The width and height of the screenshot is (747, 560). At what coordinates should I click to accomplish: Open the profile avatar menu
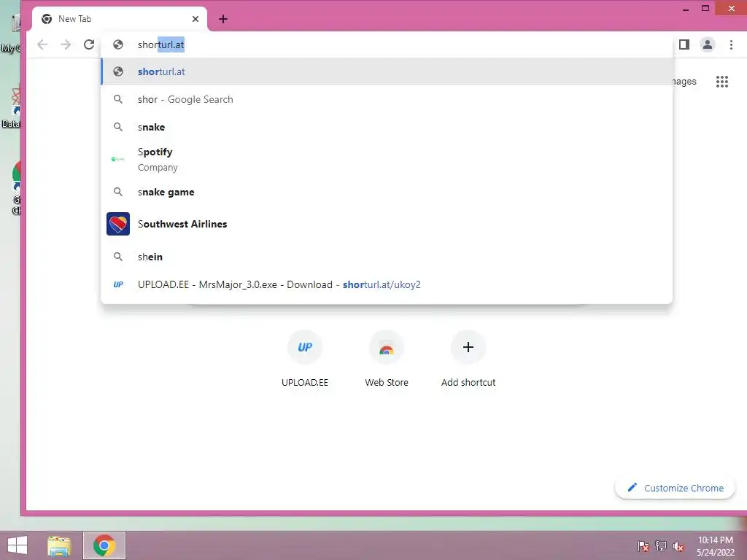point(708,44)
